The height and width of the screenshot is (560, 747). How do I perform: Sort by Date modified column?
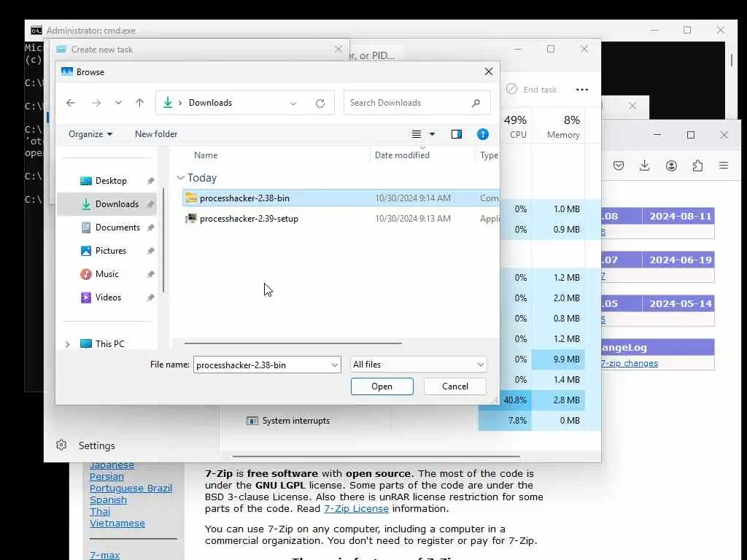pyautogui.click(x=402, y=155)
